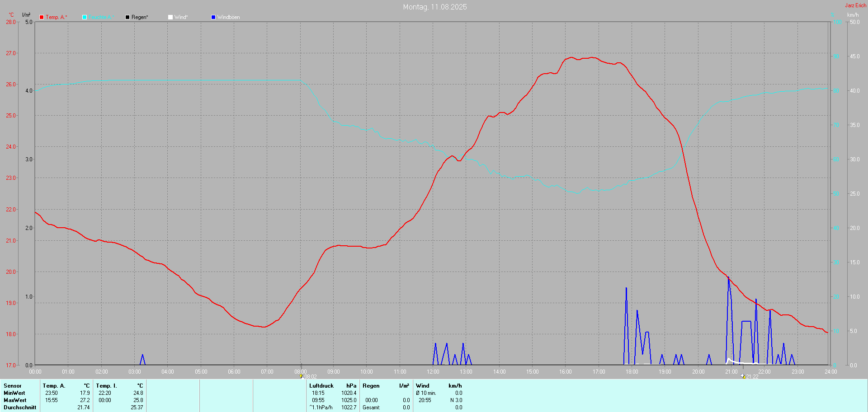Click the wind maximum value 'N 3.0'

tap(456, 400)
